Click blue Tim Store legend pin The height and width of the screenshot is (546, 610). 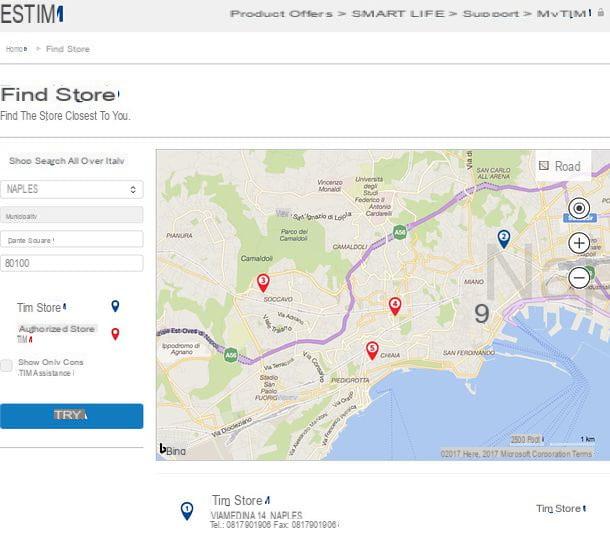pos(115,306)
